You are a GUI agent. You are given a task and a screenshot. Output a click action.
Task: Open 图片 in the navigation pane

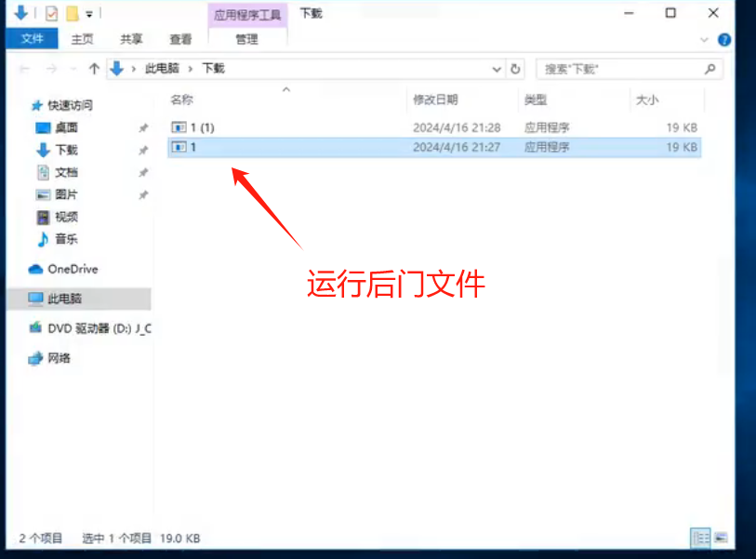(66, 194)
